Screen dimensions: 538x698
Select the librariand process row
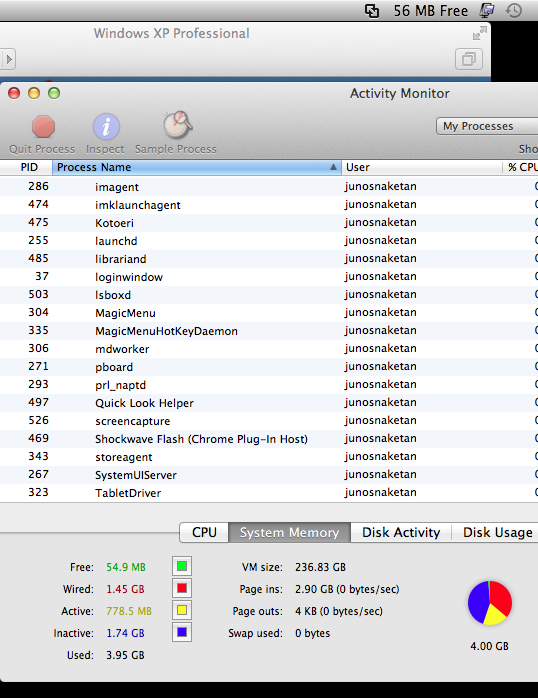(269, 259)
